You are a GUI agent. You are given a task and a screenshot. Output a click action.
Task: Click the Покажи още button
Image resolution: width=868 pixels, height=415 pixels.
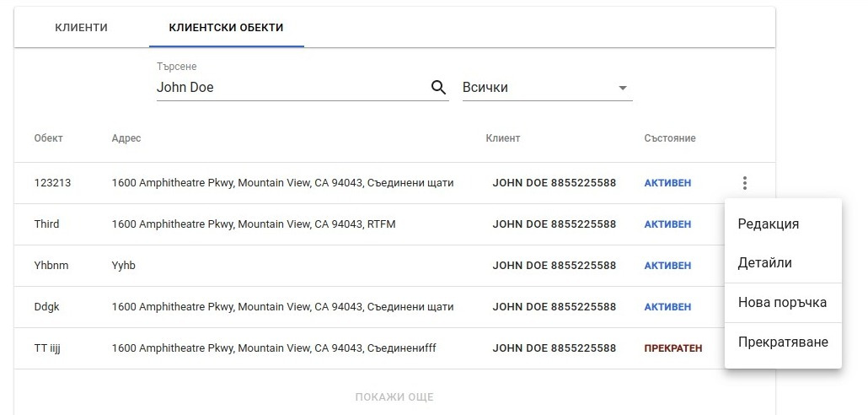394,396
